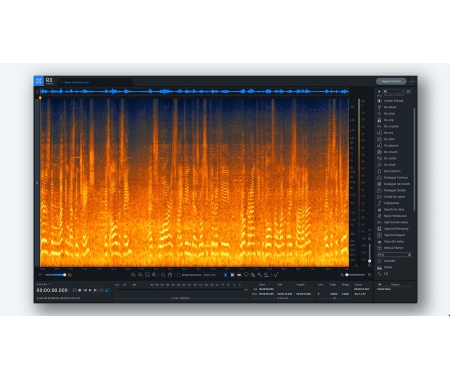Open the Dither utility module icon
Screen dimensions: 450x380
point(379,267)
